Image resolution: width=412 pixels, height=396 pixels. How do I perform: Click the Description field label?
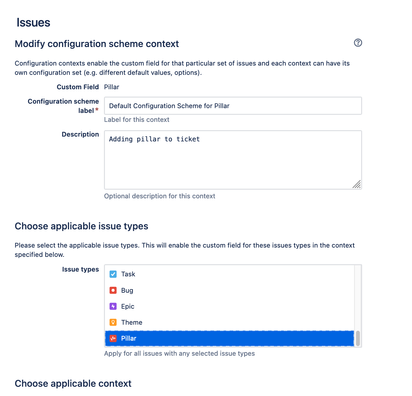tap(80, 134)
